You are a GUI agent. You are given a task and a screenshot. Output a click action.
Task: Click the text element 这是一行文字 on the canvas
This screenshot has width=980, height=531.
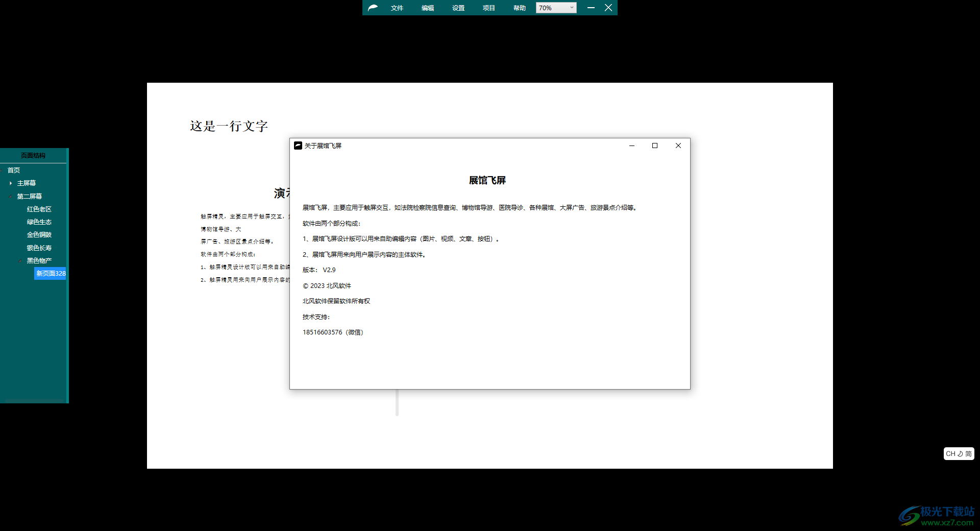coord(228,126)
